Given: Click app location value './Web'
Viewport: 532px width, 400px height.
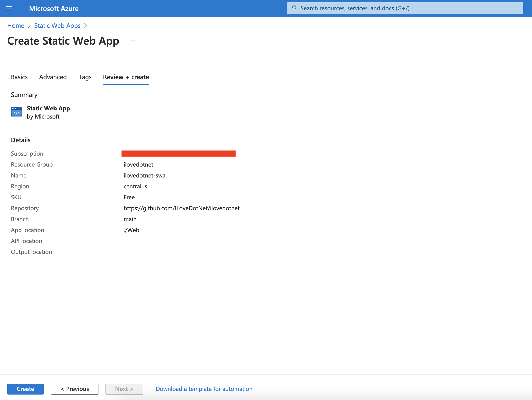Looking at the screenshot, I should click(132, 230).
